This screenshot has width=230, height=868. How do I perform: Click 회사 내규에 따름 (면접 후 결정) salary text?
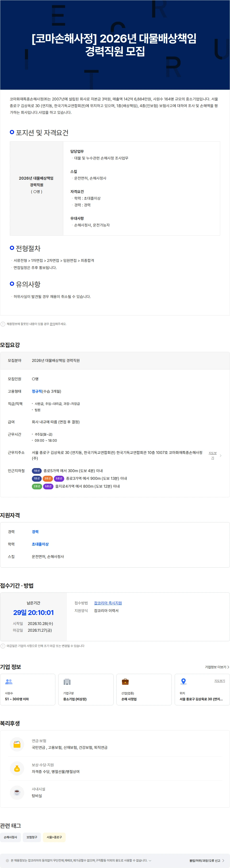(56, 422)
